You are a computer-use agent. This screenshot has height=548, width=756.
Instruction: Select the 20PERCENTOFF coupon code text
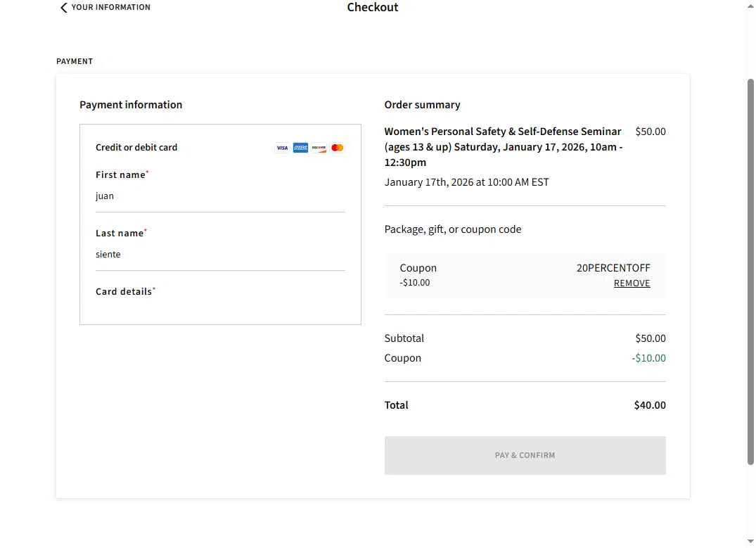(x=613, y=268)
